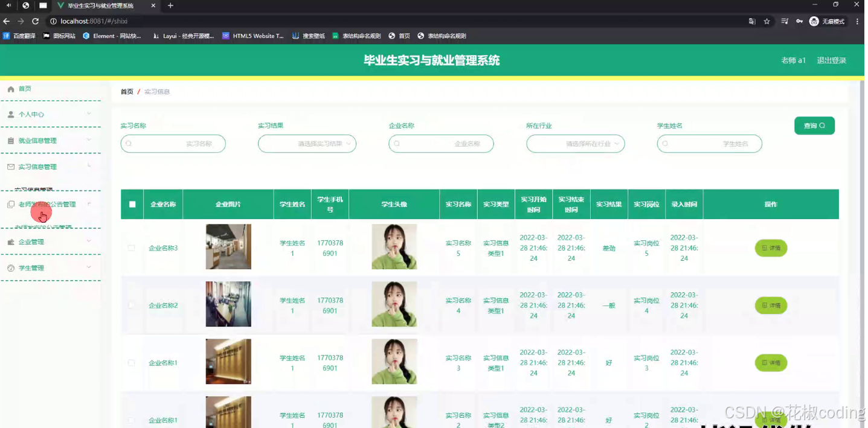The image size is (868, 428).
Task: Open the 实习结果 dropdown selector
Action: click(x=307, y=143)
